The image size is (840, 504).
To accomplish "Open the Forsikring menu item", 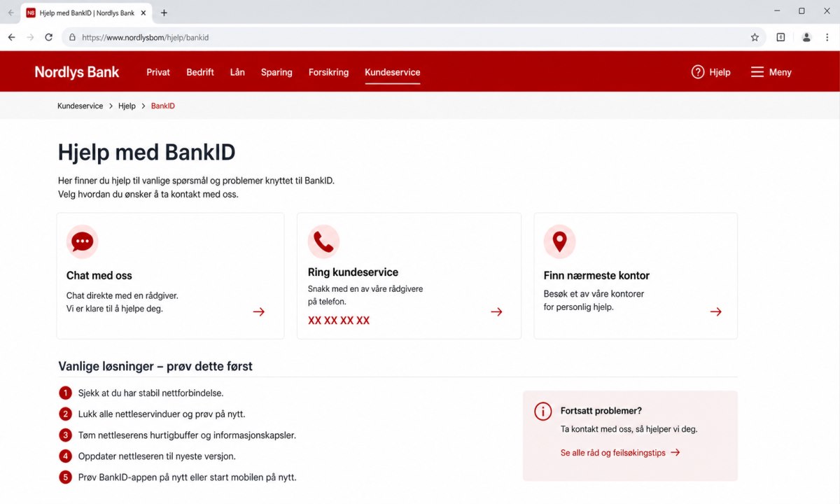I will coord(328,72).
